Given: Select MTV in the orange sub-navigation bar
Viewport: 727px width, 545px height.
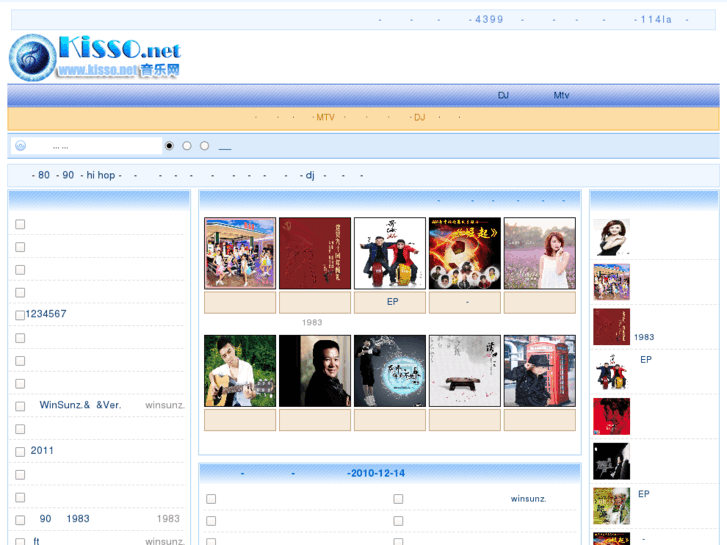Looking at the screenshot, I should [325, 117].
